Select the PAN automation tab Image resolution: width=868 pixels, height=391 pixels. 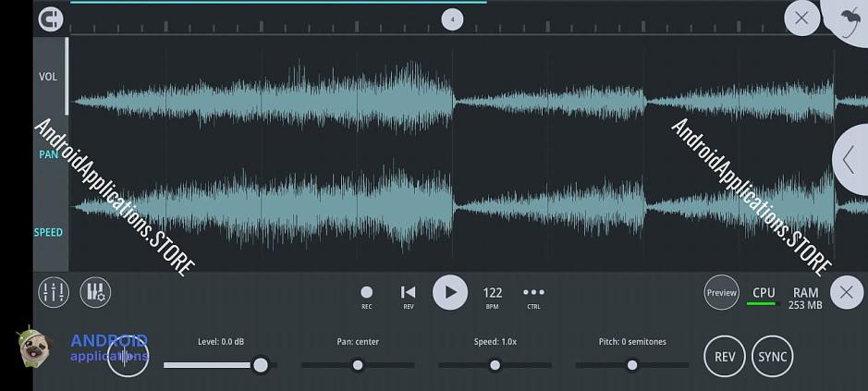tap(48, 154)
